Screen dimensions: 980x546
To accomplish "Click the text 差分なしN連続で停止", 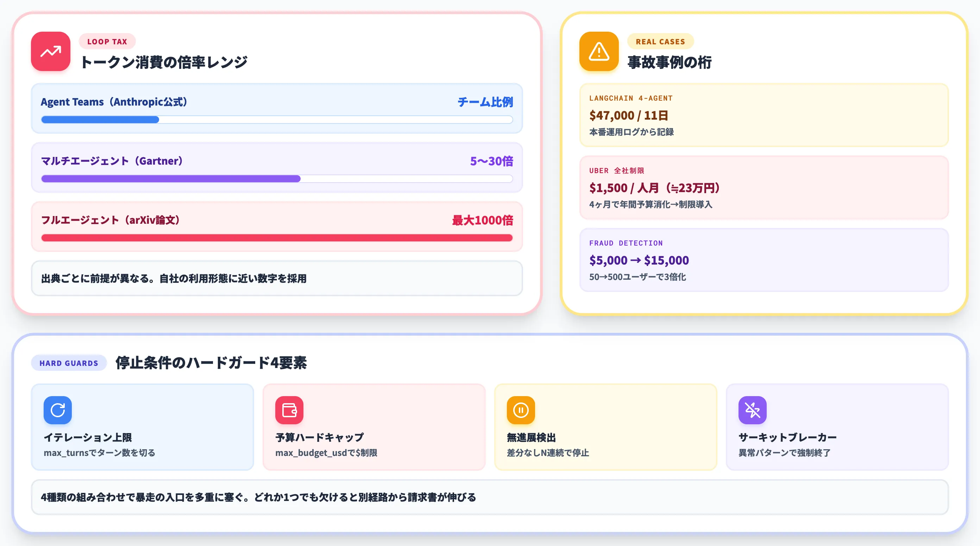I will click(548, 453).
